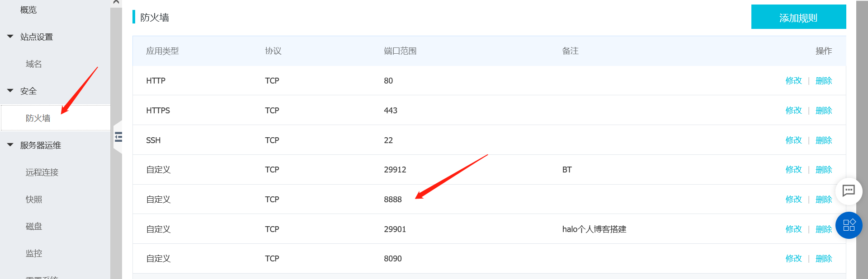Click 修改 for the HTTP rule

793,81
